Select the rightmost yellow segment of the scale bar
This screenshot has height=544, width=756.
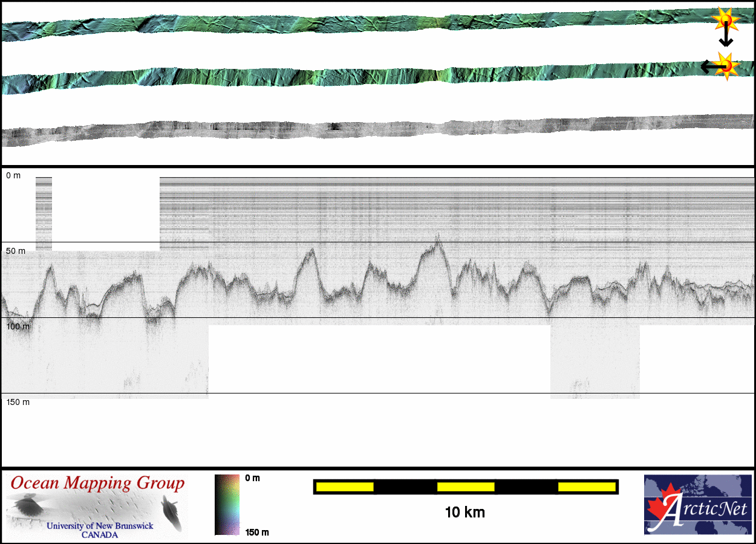(x=587, y=487)
